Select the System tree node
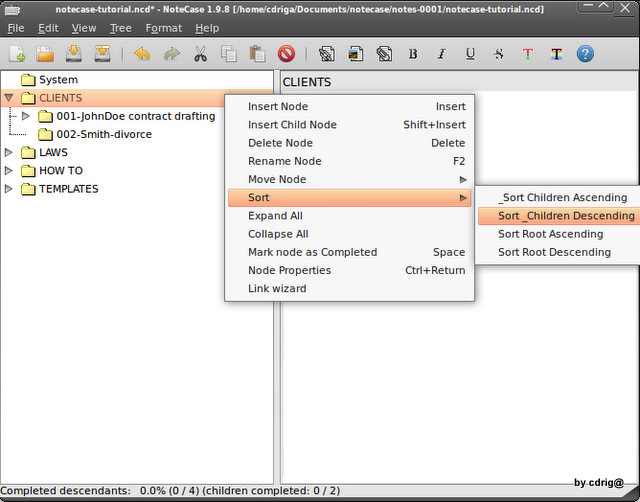 tap(58, 80)
